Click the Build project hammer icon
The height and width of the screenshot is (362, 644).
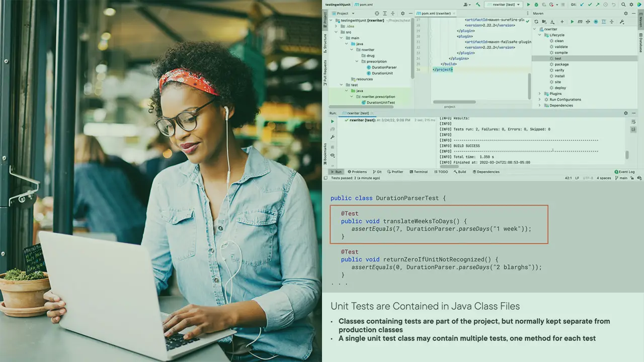(x=477, y=5)
